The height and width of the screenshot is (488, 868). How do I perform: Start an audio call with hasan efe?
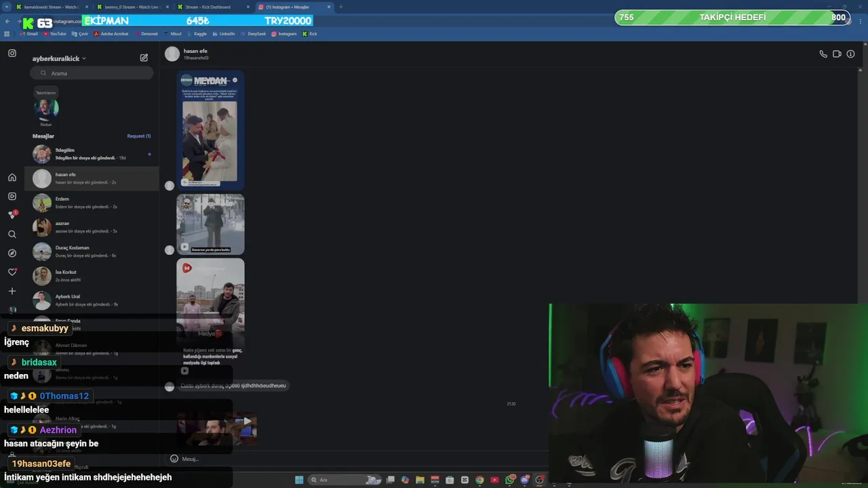click(823, 54)
